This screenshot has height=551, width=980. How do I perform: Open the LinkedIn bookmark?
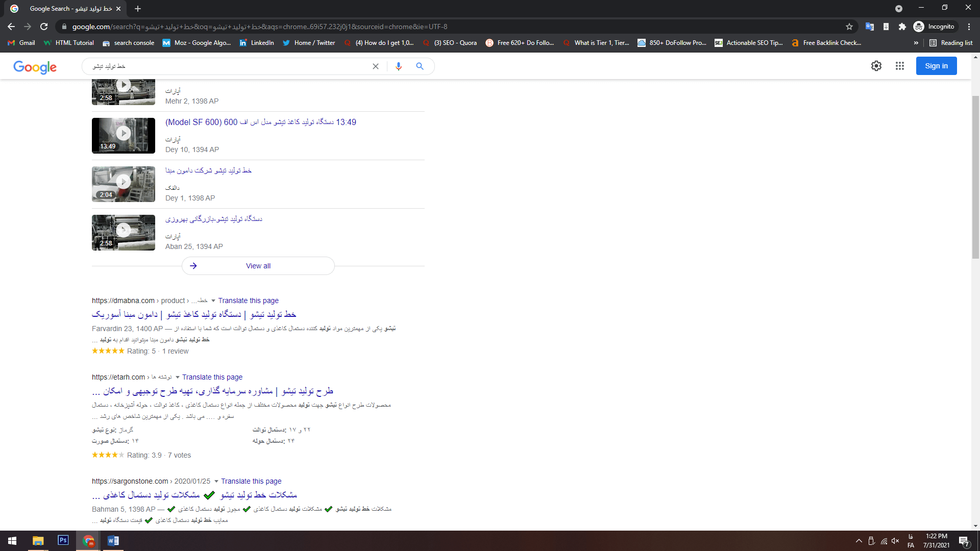pos(257,43)
